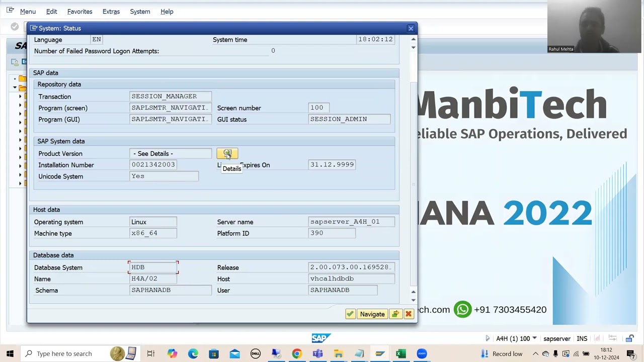Click the SAP window menu icon

tap(10, 11)
